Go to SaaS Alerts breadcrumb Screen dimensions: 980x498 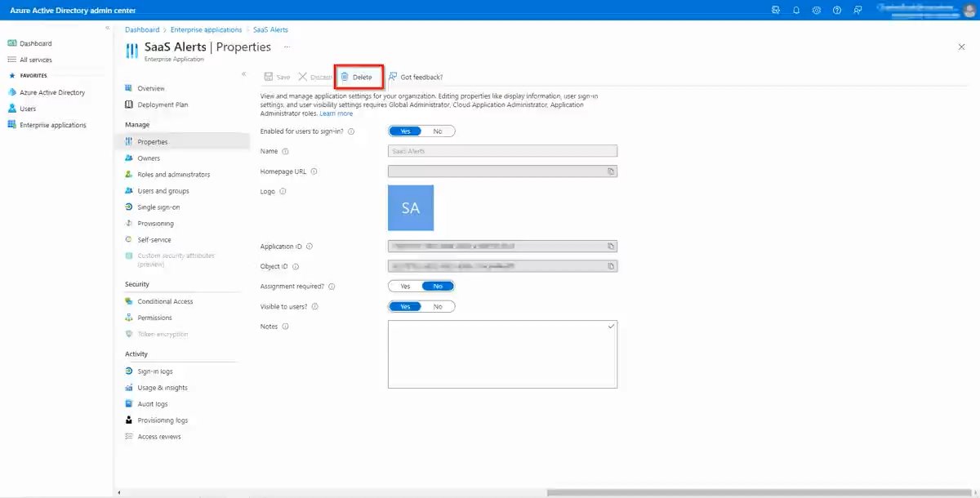click(x=270, y=29)
